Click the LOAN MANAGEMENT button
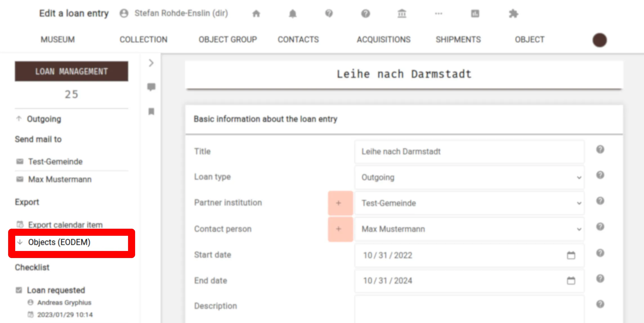 [71, 71]
